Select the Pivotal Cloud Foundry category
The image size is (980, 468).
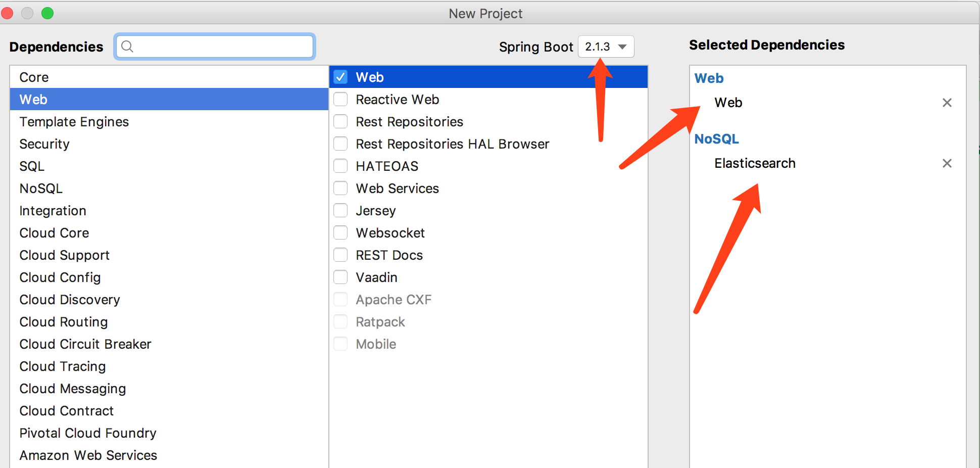tap(169, 433)
